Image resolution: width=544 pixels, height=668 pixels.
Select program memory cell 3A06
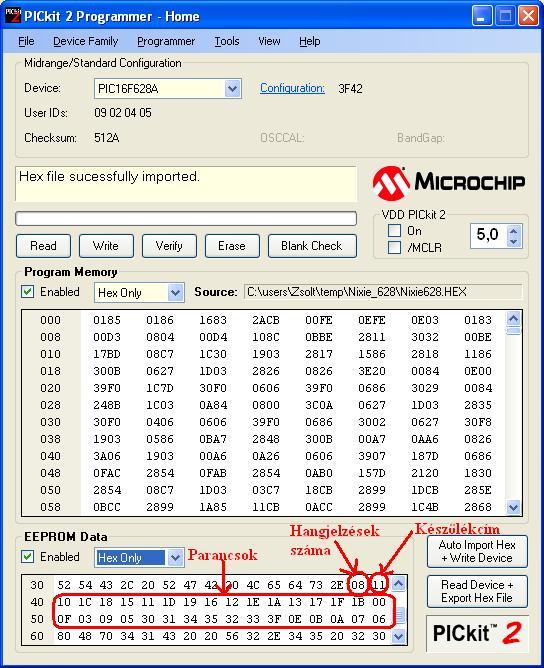[x=107, y=456]
